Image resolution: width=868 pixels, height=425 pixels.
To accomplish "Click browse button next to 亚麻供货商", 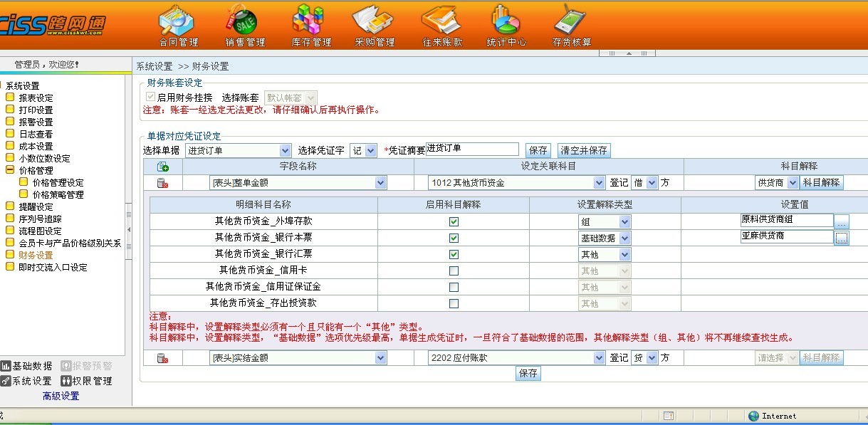I will (x=842, y=238).
